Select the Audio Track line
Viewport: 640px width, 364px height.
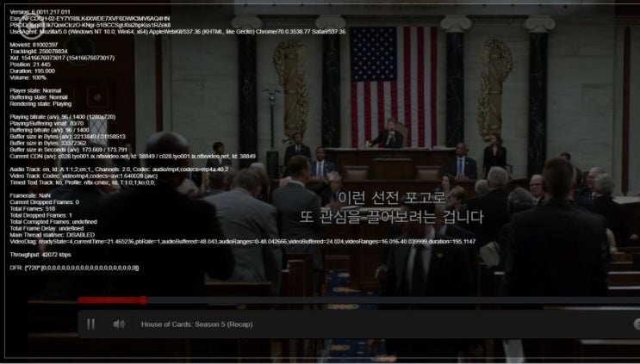click(119, 170)
